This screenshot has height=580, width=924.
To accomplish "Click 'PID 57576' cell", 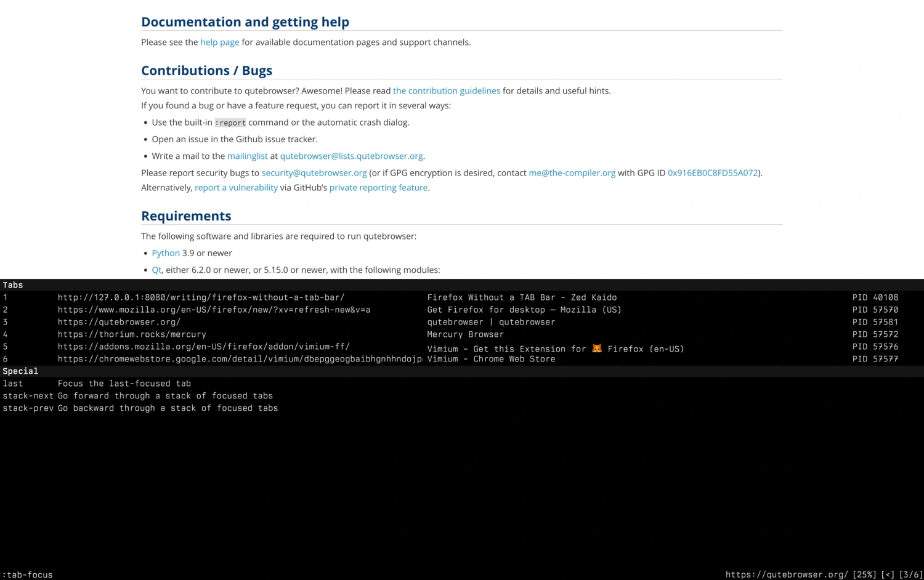I will coord(875,347).
